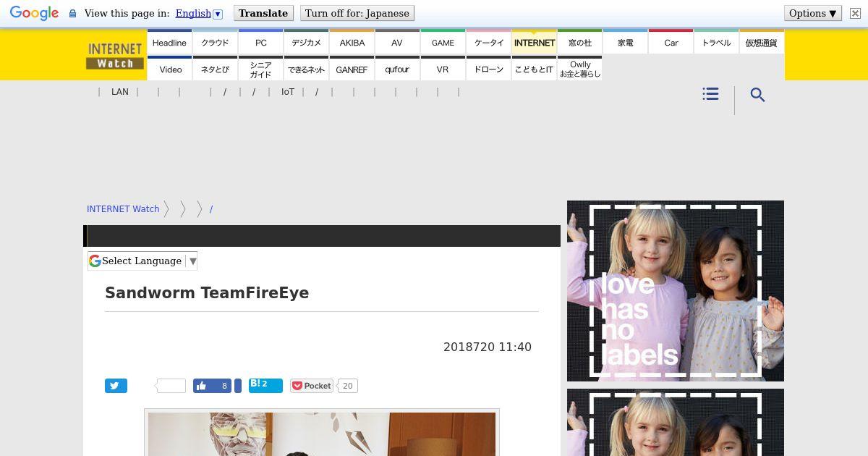Image resolution: width=868 pixels, height=456 pixels.
Task: Open the Video tab
Action: pyautogui.click(x=169, y=69)
